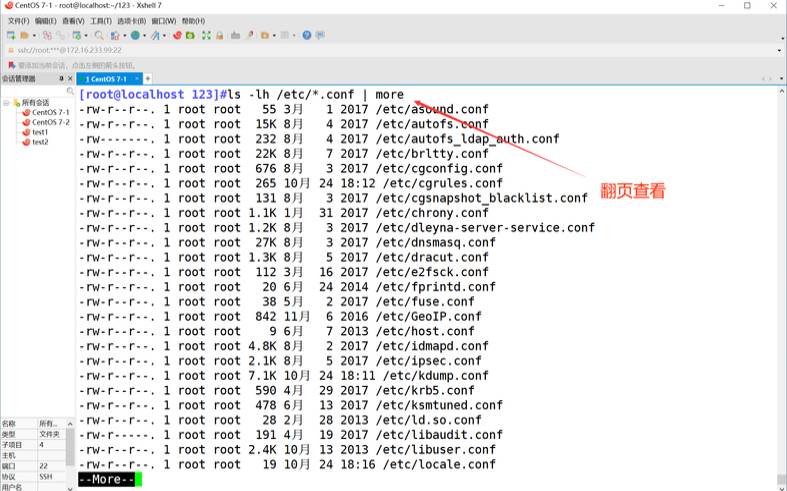Viewport: 787px width, 491px height.
Task: Click the 类型 property row
Action: click(x=33, y=434)
